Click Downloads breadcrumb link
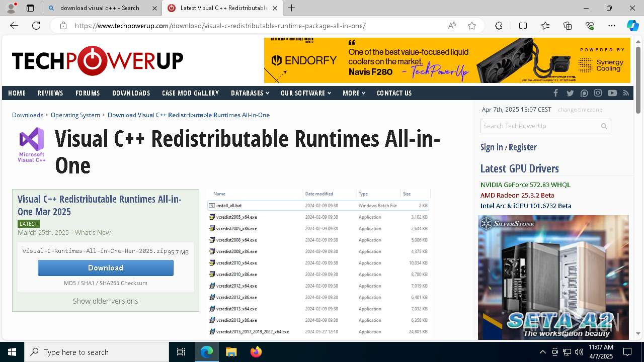The width and height of the screenshot is (644, 362). tap(28, 115)
